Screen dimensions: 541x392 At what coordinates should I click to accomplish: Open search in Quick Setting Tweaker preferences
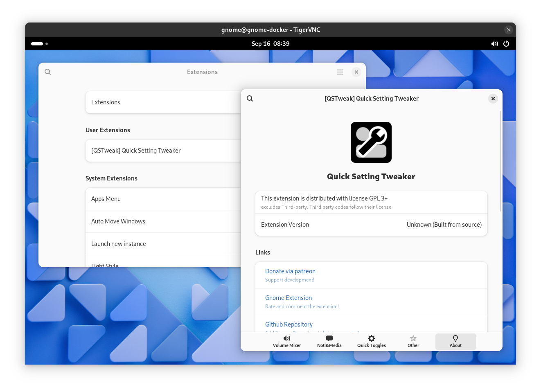point(250,99)
